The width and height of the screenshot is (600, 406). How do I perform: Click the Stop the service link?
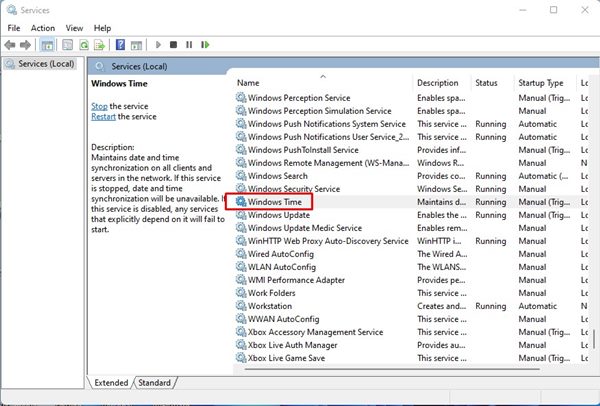pos(99,106)
